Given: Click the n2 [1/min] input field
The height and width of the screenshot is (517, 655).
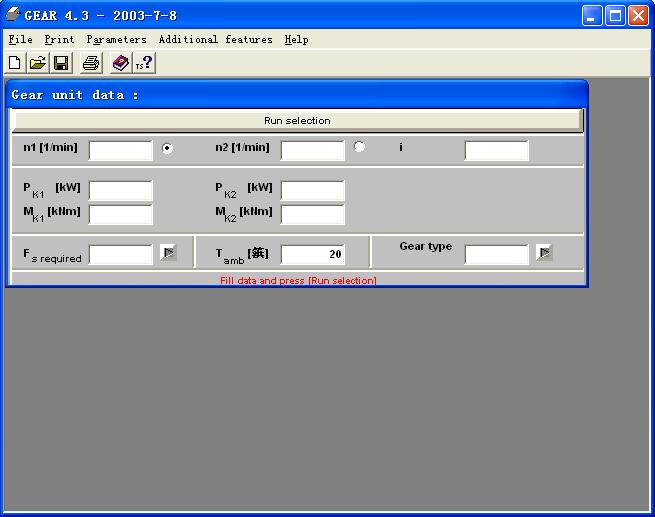Looking at the screenshot, I should [x=313, y=150].
